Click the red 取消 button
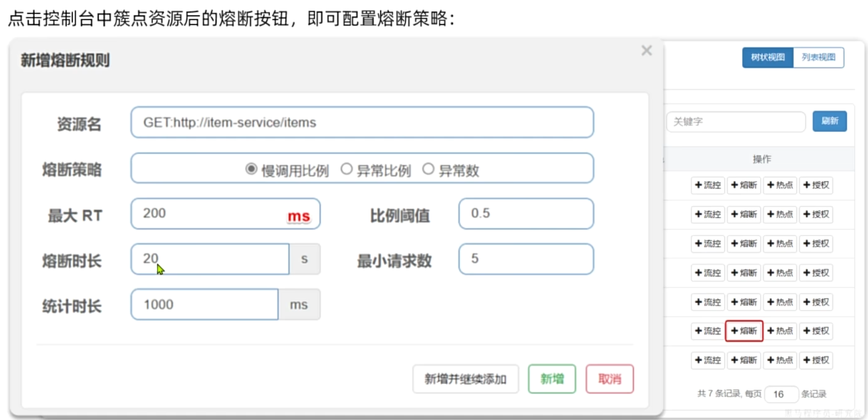 (x=609, y=379)
